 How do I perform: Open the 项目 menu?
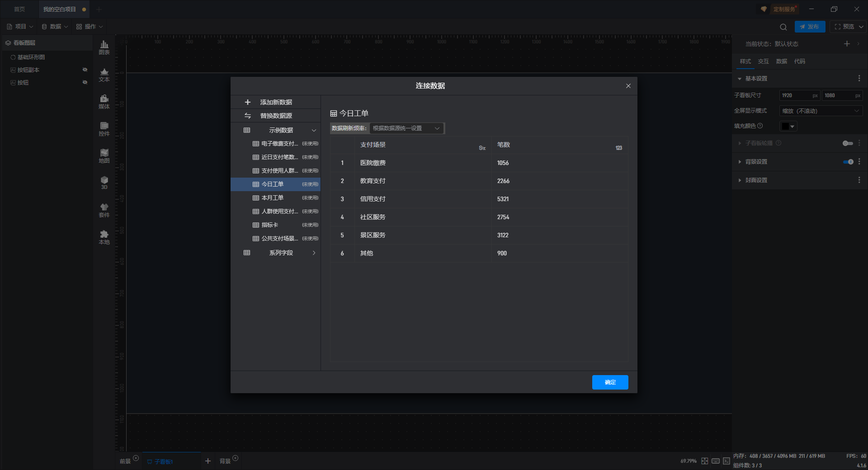pos(20,27)
